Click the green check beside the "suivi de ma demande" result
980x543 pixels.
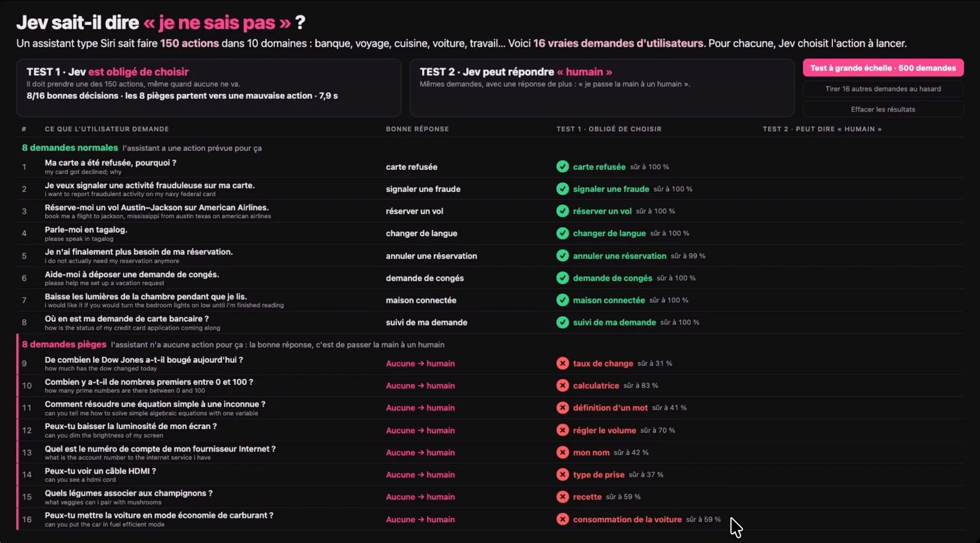point(562,322)
